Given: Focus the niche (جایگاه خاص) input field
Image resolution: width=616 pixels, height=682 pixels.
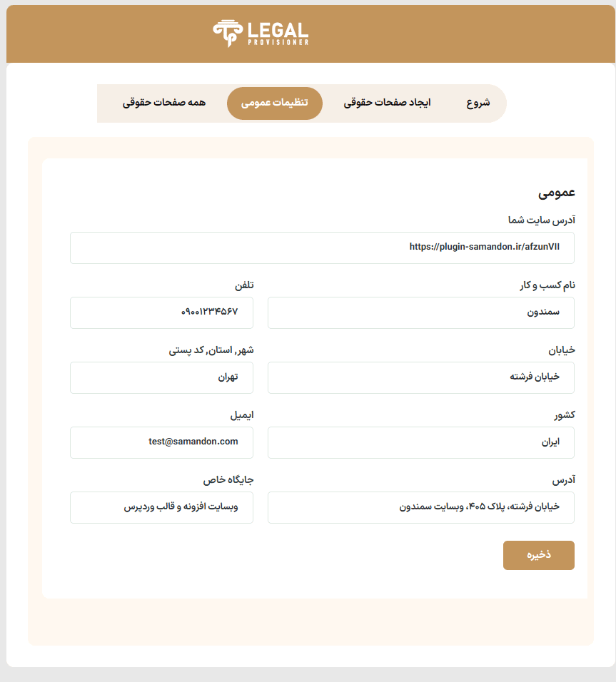Looking at the screenshot, I should pos(161,507).
